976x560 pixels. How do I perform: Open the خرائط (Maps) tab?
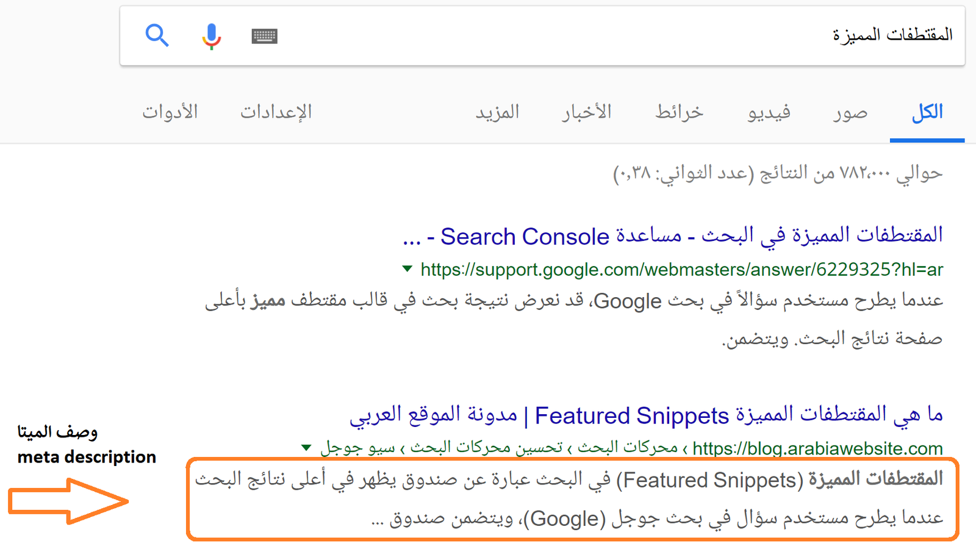click(680, 112)
